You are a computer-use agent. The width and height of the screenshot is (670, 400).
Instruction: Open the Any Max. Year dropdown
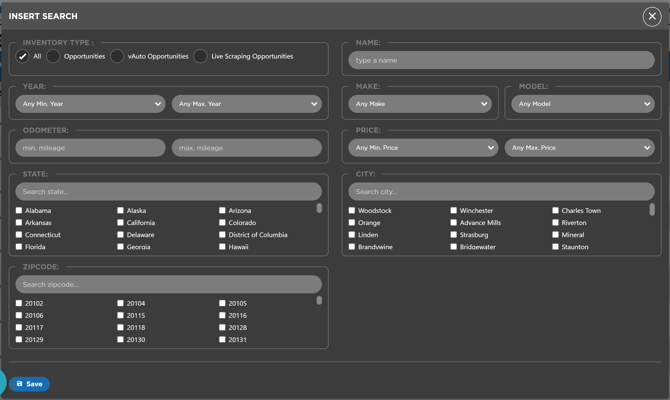(247, 104)
